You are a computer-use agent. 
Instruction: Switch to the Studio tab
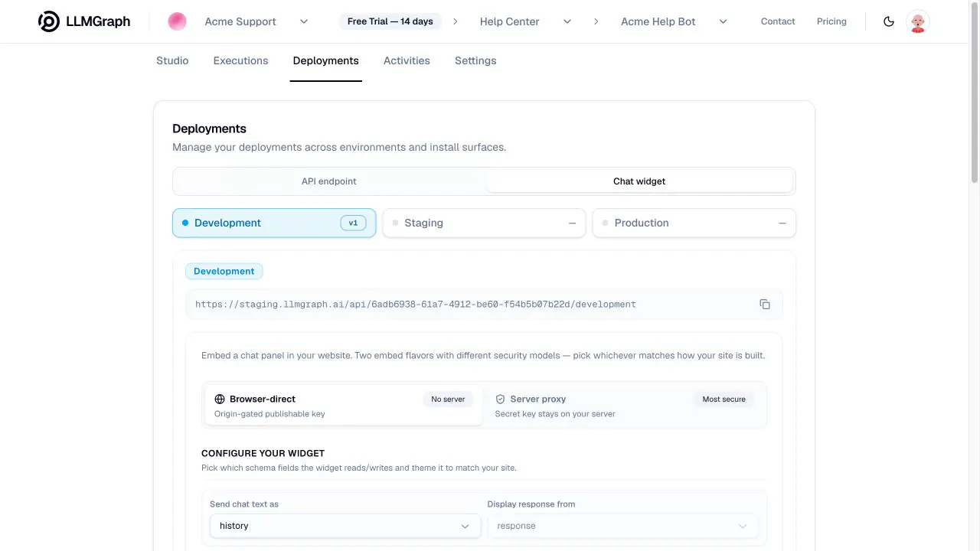click(x=172, y=60)
